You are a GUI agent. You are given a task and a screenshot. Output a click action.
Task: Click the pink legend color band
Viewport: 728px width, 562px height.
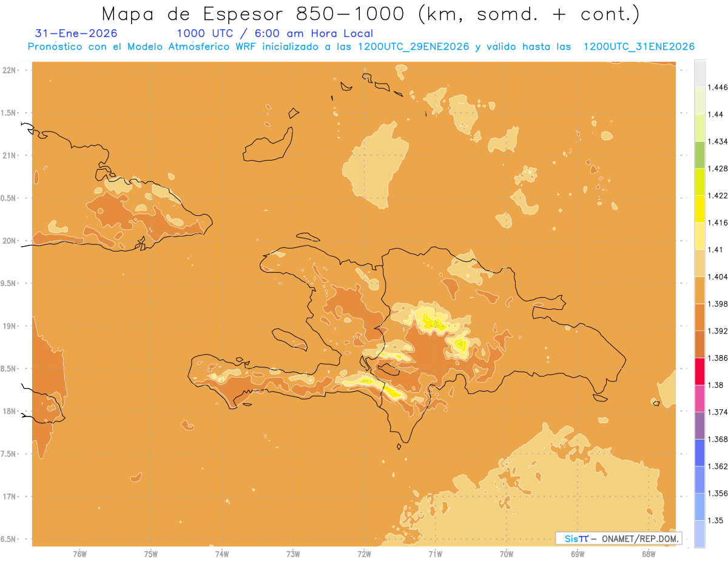(x=699, y=398)
